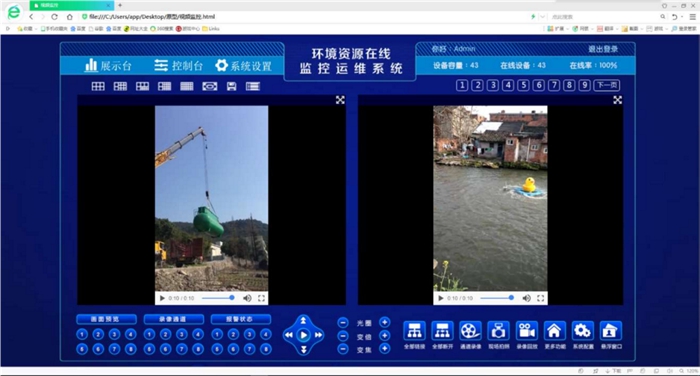Mute the left crane video
The image size is (700, 376).
(247, 298)
